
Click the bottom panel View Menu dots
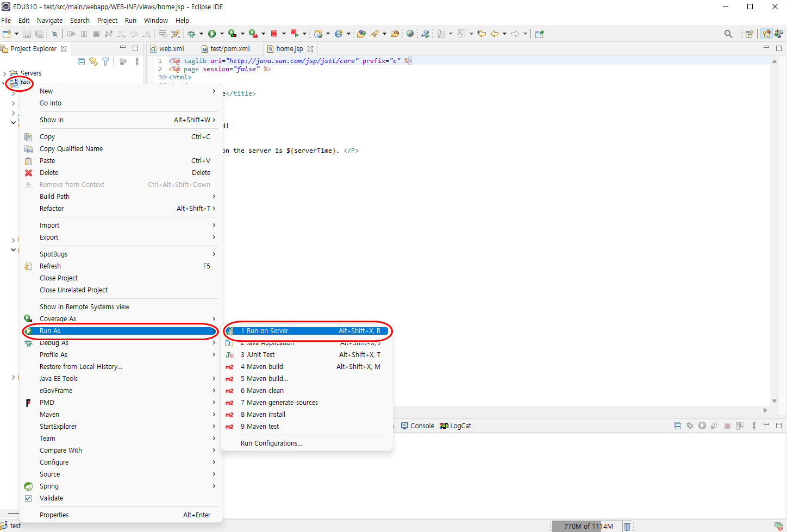tap(754, 425)
